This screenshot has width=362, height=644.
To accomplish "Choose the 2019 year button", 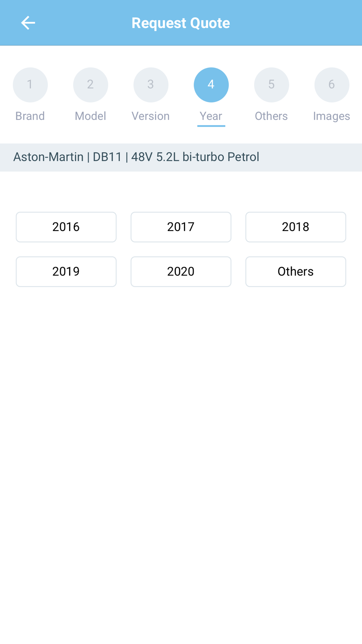I will coord(66,272).
